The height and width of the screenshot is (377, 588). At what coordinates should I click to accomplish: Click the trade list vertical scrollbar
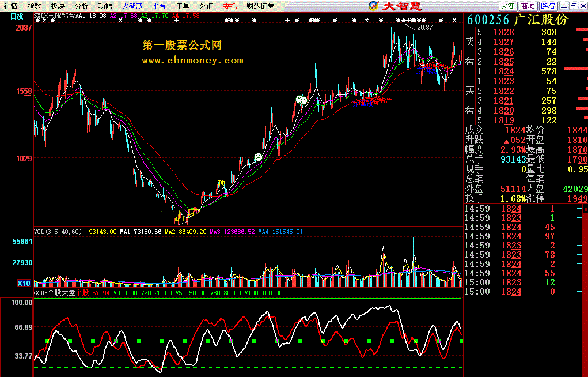pyautogui.click(x=585, y=289)
